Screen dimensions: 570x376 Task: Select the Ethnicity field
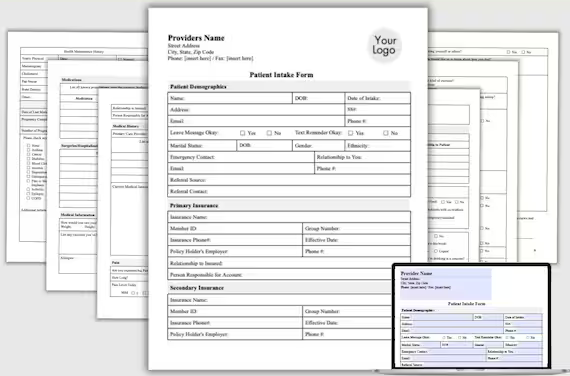point(378,145)
